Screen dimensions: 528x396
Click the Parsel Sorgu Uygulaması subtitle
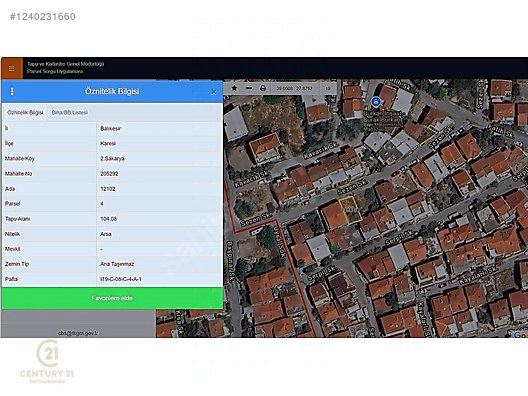pyautogui.click(x=55, y=71)
